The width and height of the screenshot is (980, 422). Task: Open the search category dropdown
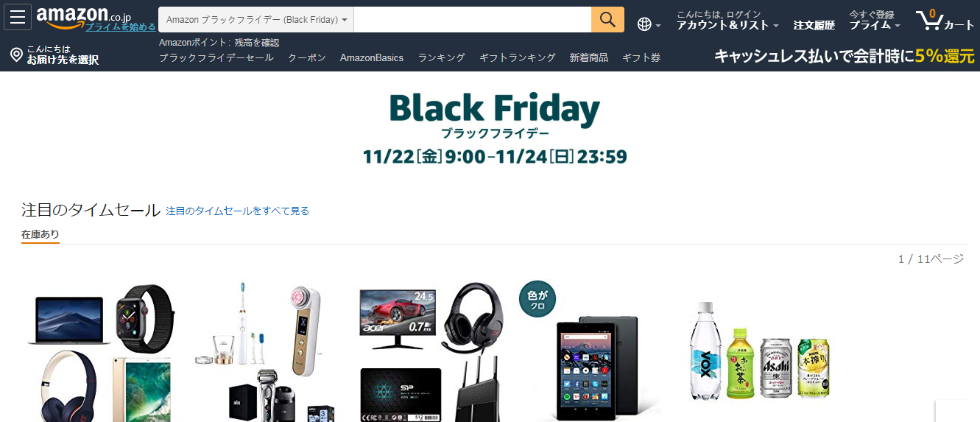[256, 19]
